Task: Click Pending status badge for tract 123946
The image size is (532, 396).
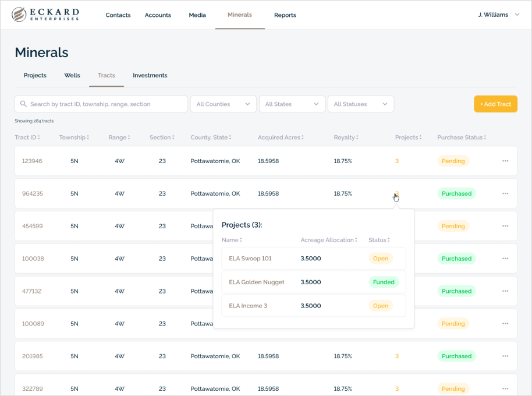Action: [453, 161]
